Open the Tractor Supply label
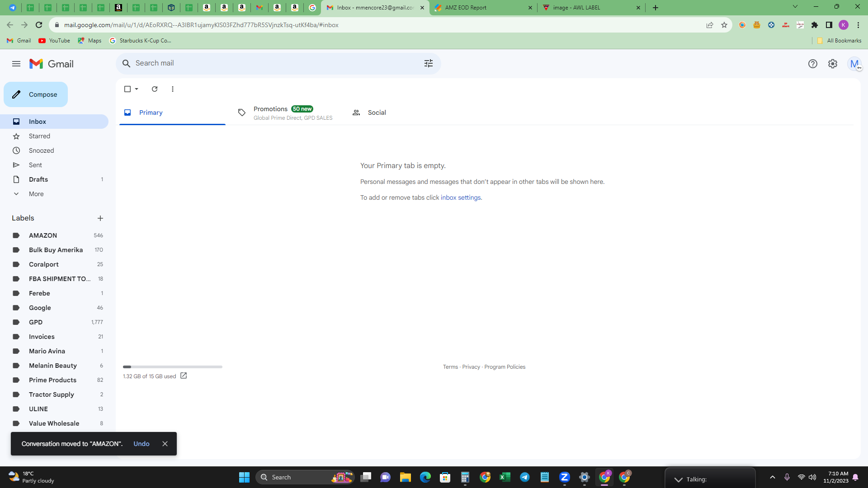This screenshot has width=868, height=488. pos(54,394)
